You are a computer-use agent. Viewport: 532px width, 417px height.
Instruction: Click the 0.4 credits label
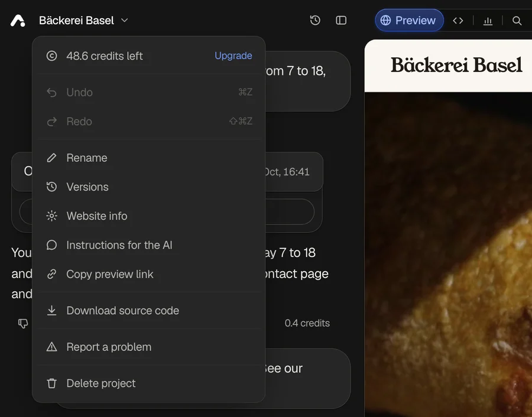[x=307, y=323]
